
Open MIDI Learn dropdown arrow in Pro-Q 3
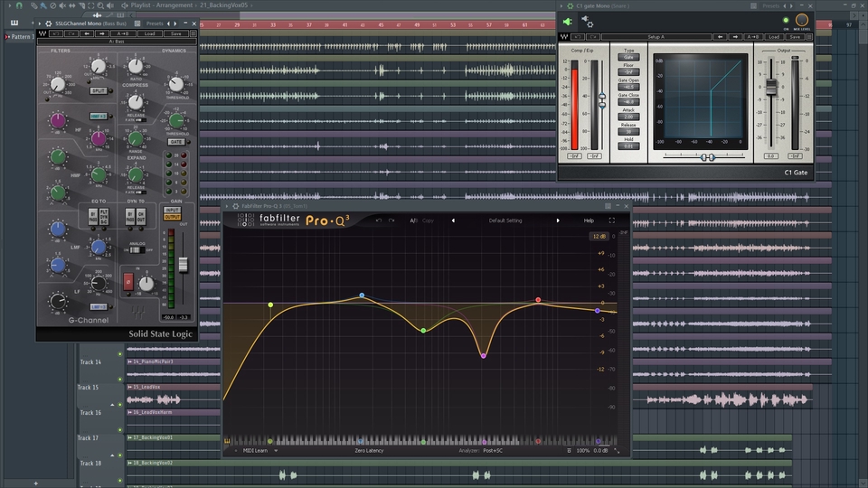276,450
